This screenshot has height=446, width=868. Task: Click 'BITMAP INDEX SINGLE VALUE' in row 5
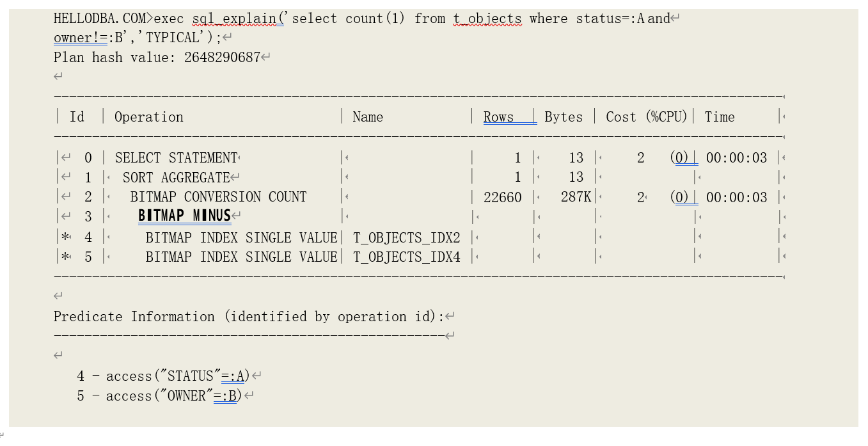[x=241, y=257]
